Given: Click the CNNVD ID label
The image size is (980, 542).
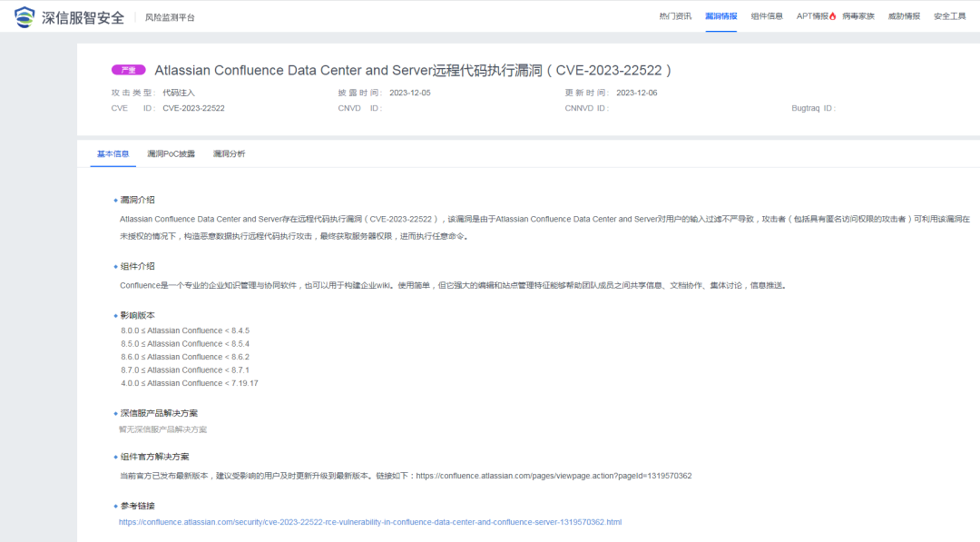Looking at the screenshot, I should click(x=587, y=108).
